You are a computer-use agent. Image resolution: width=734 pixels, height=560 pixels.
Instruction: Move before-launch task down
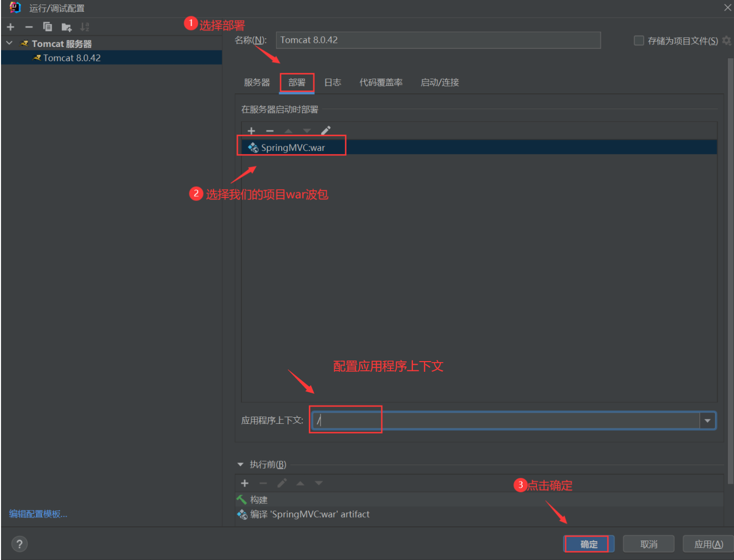tap(319, 483)
